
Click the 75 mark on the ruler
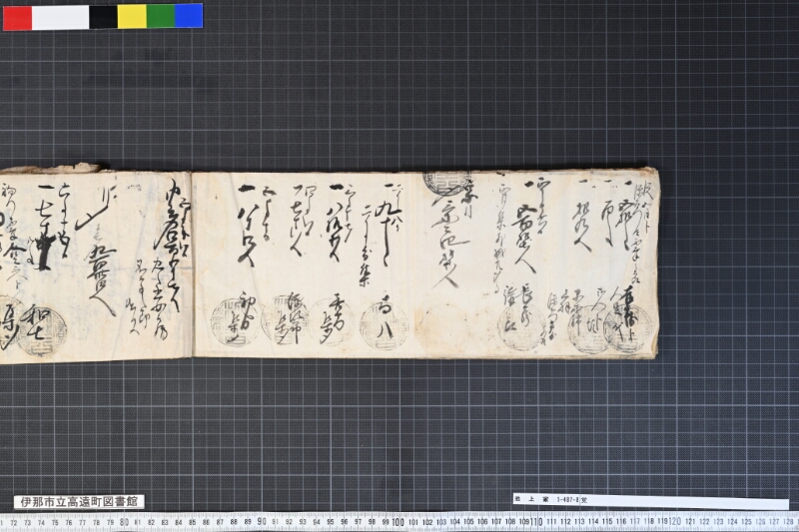click(x=55, y=522)
